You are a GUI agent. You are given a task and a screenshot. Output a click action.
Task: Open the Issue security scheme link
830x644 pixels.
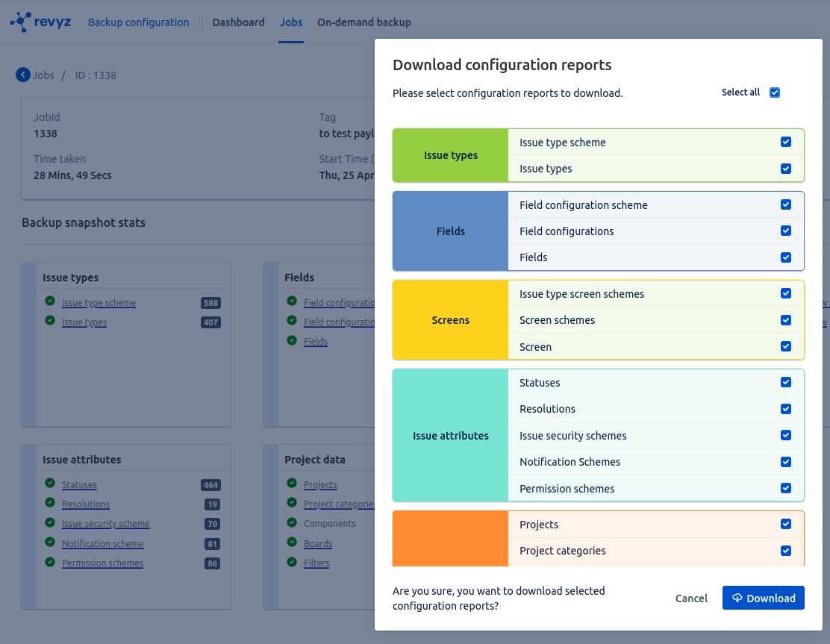click(x=105, y=524)
